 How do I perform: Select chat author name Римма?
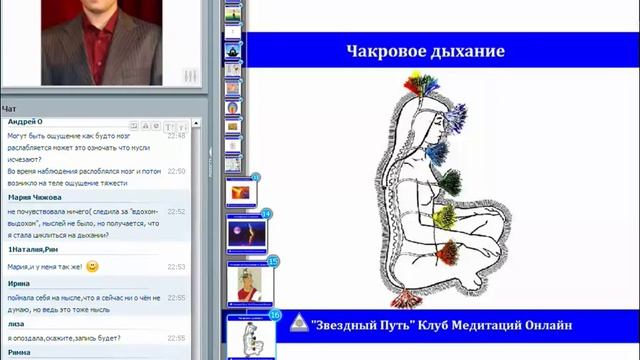click(x=19, y=353)
